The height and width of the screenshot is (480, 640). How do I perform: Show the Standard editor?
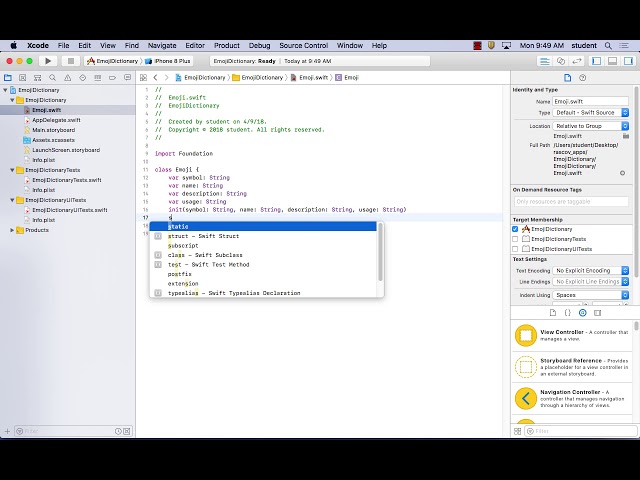pyautogui.click(x=545, y=61)
